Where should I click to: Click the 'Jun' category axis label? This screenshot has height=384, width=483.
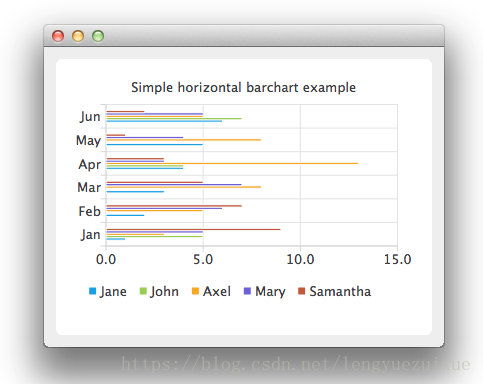(x=90, y=117)
